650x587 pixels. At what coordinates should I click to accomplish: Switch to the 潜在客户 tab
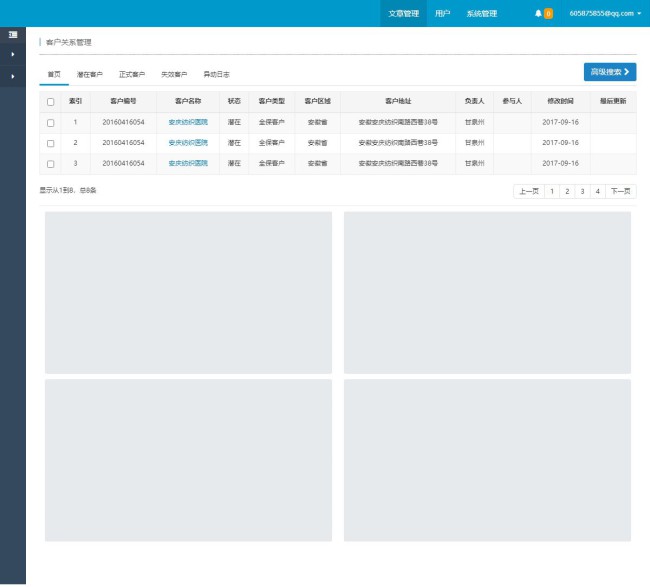tap(90, 75)
